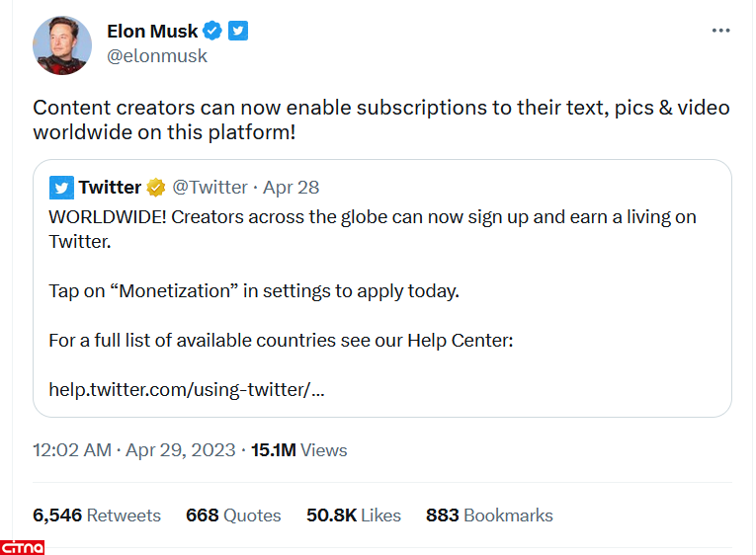The image size is (756, 555).
Task: Open the three-dot more options menu
Action: tap(720, 31)
